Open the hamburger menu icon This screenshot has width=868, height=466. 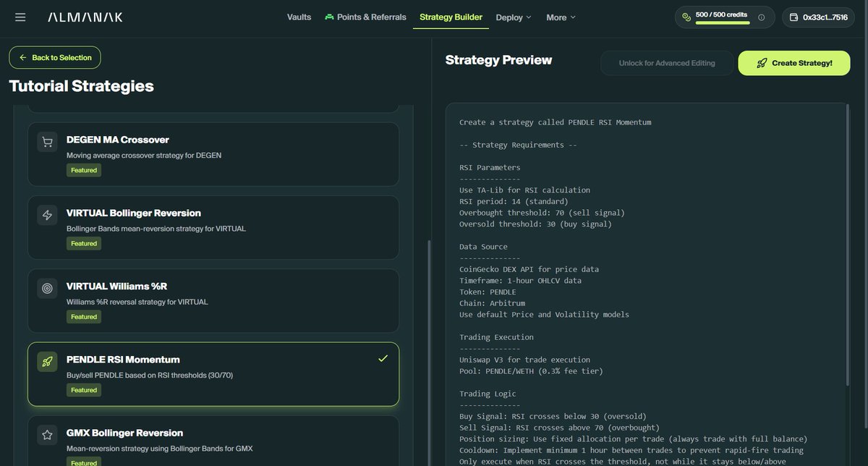(x=20, y=17)
